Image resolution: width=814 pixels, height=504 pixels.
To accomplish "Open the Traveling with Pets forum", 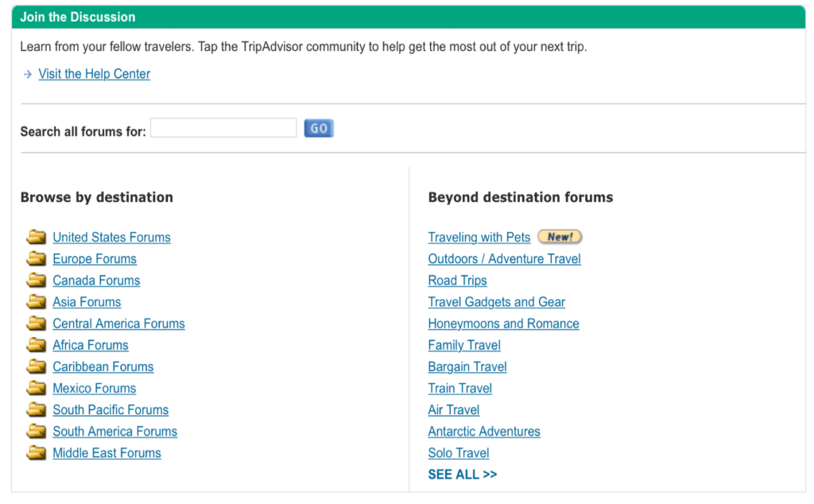I will 479,237.
